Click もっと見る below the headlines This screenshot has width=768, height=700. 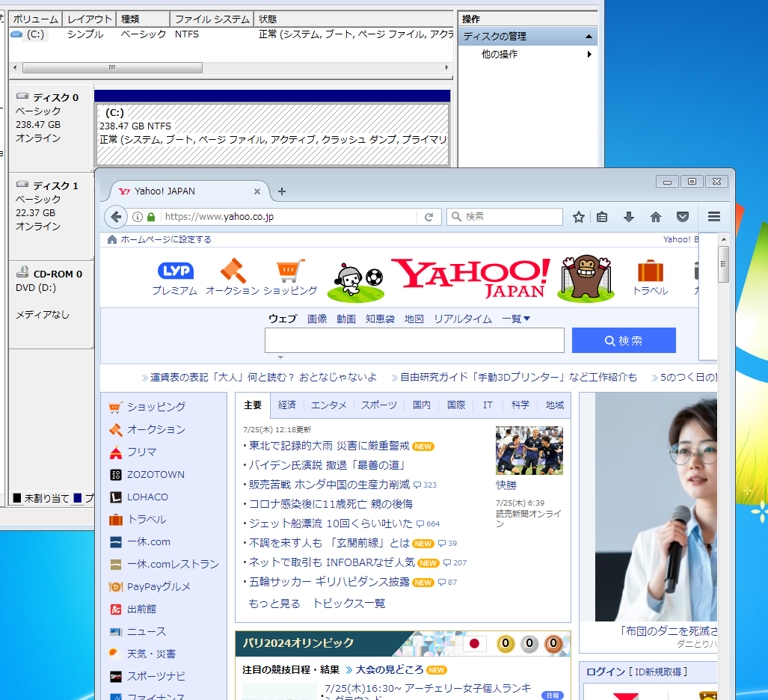274,604
